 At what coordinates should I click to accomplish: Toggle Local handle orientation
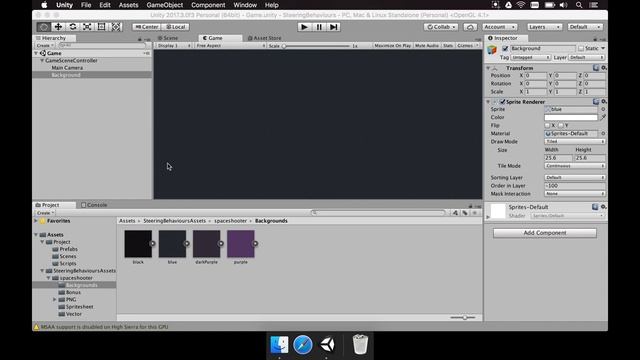[x=176, y=27]
